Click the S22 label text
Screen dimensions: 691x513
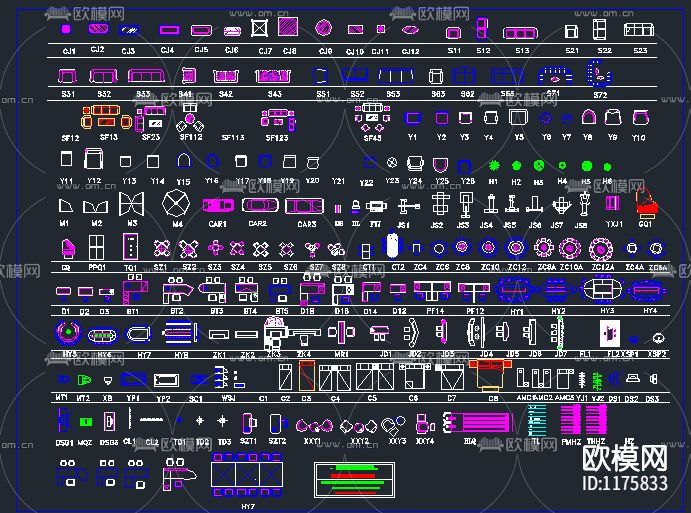pyautogui.click(x=604, y=50)
